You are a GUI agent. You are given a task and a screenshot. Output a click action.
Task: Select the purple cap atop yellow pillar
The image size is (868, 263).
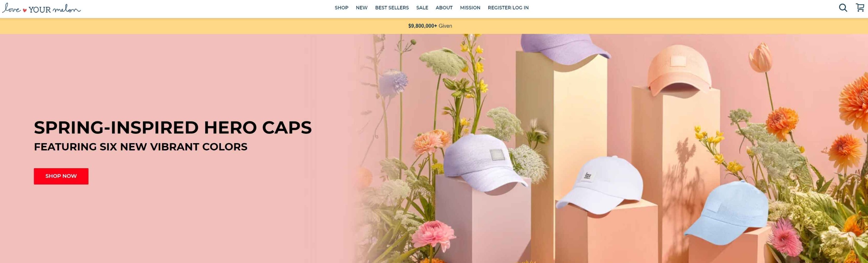(x=564, y=49)
